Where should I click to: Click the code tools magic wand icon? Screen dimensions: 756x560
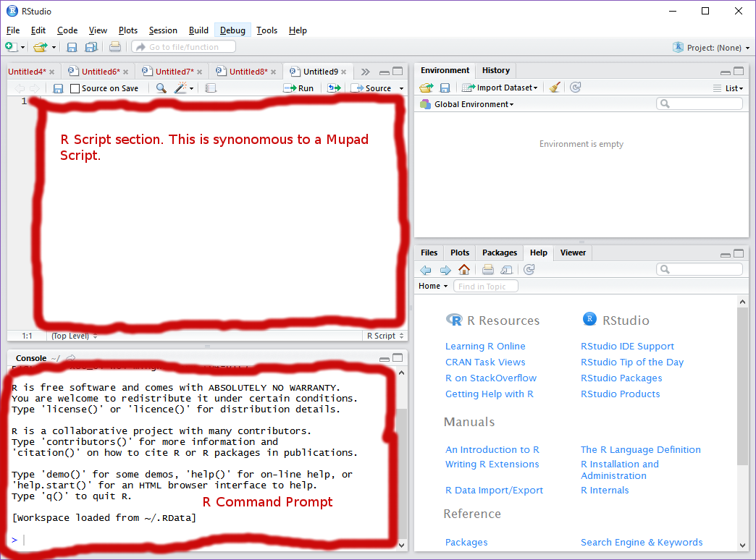[181, 88]
